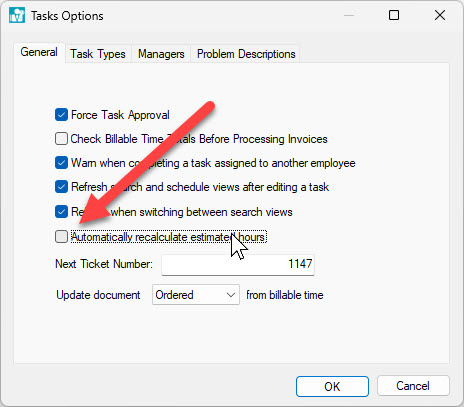Uncheck refresh search and schedule views option
The height and width of the screenshot is (407, 464).
pos(61,187)
